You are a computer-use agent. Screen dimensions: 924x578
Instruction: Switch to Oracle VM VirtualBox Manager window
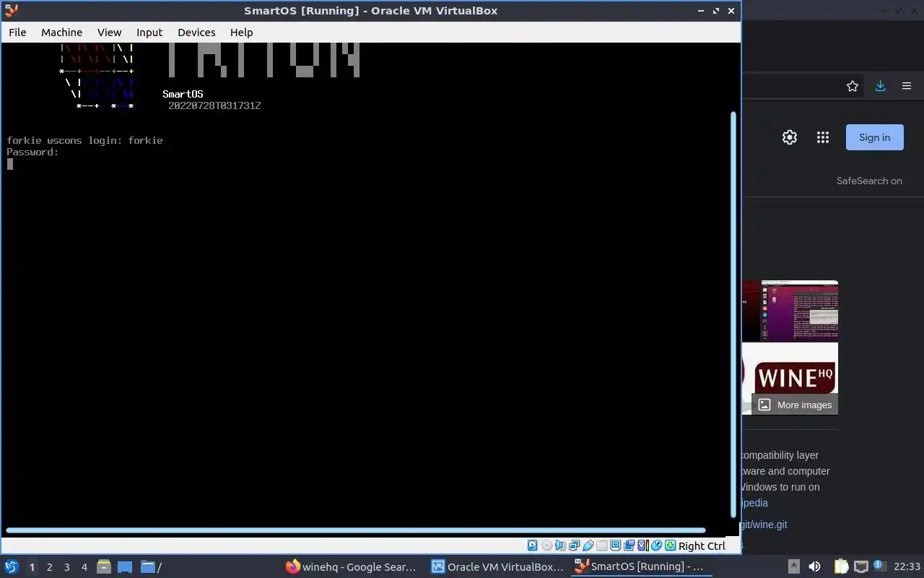pos(497,566)
